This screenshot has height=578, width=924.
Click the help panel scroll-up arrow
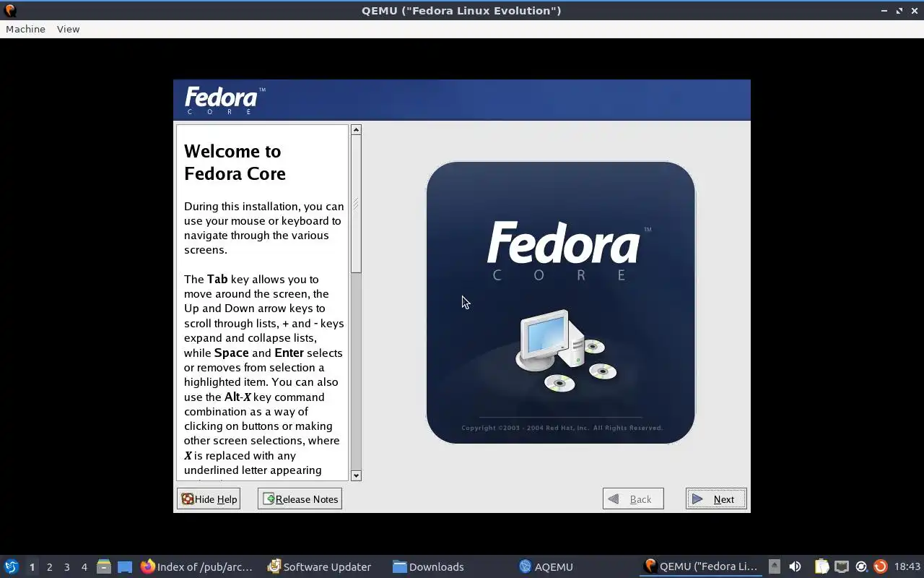(356, 130)
